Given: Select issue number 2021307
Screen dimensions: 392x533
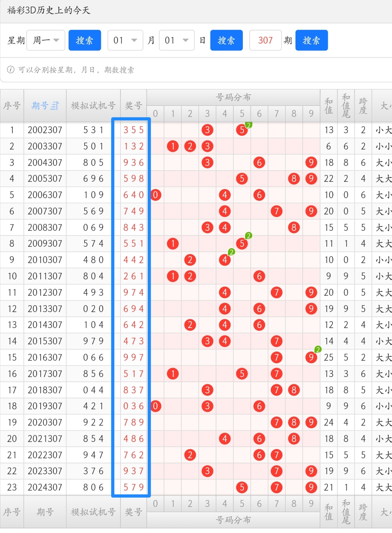Looking at the screenshot, I should pyautogui.click(x=45, y=439).
